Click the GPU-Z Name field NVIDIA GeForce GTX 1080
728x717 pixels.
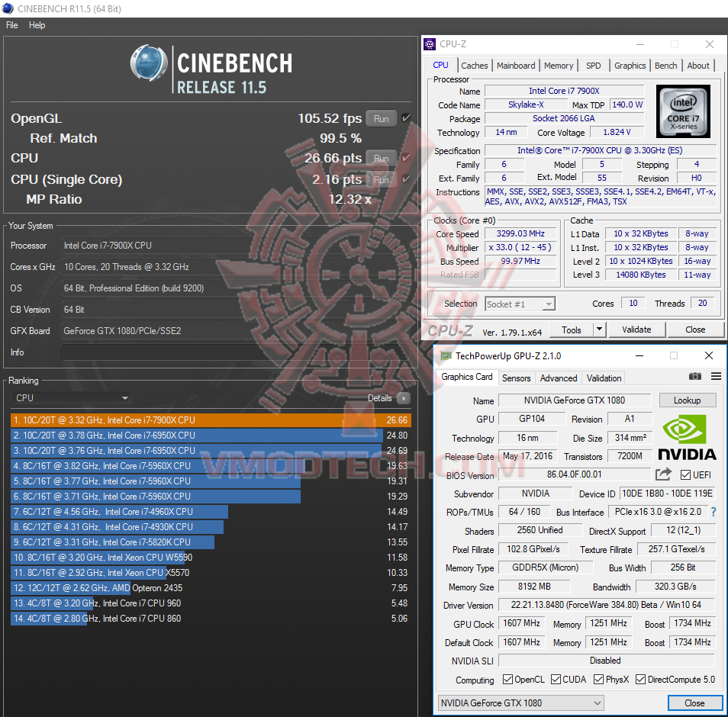pos(575,400)
